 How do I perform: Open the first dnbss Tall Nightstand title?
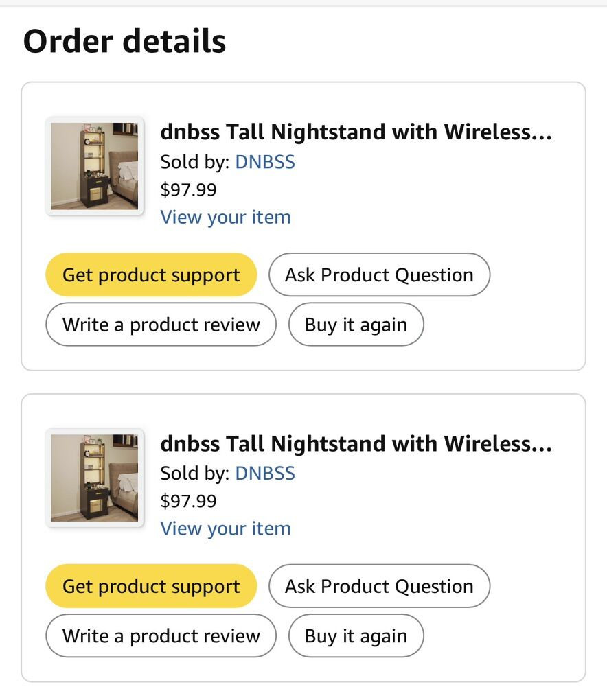tap(356, 132)
